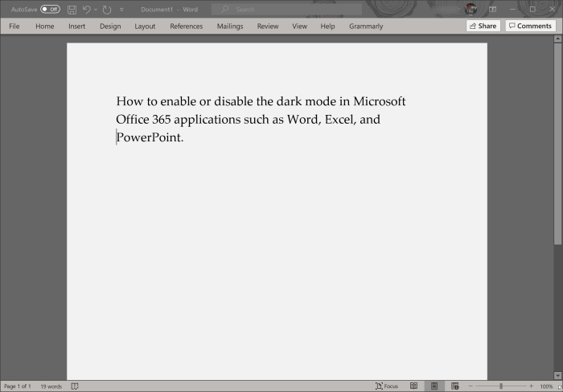Switch to the Home tab
The image size is (563, 392).
(x=44, y=27)
